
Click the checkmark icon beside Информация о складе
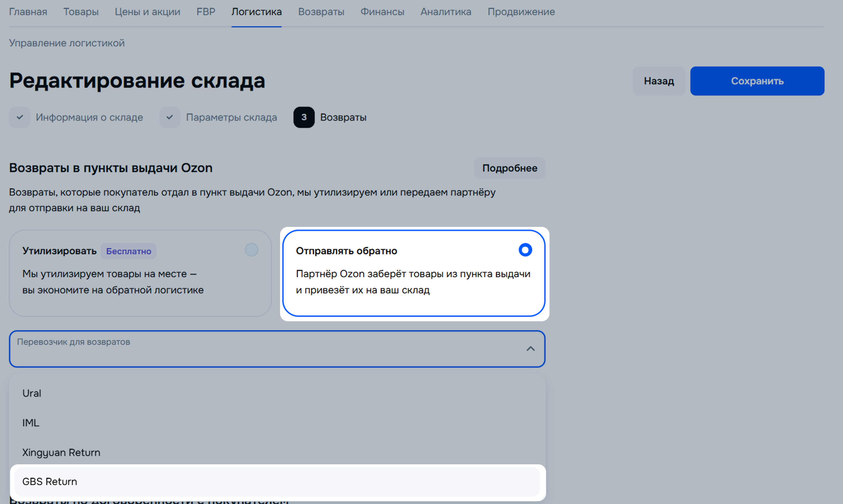click(20, 117)
